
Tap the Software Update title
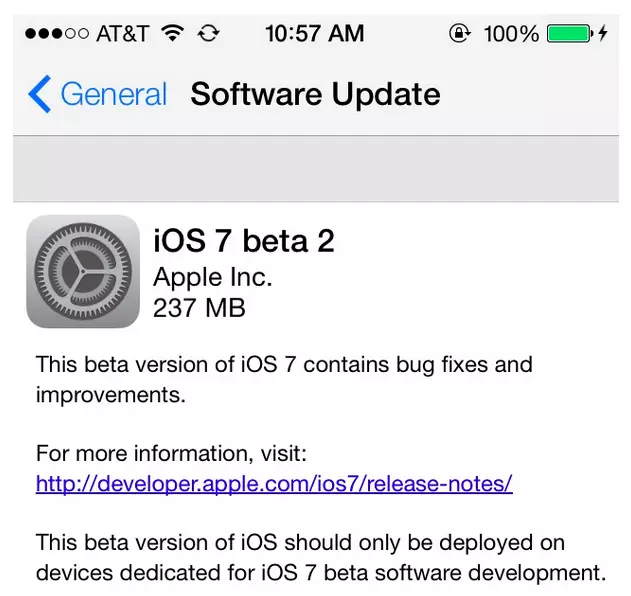(315, 95)
